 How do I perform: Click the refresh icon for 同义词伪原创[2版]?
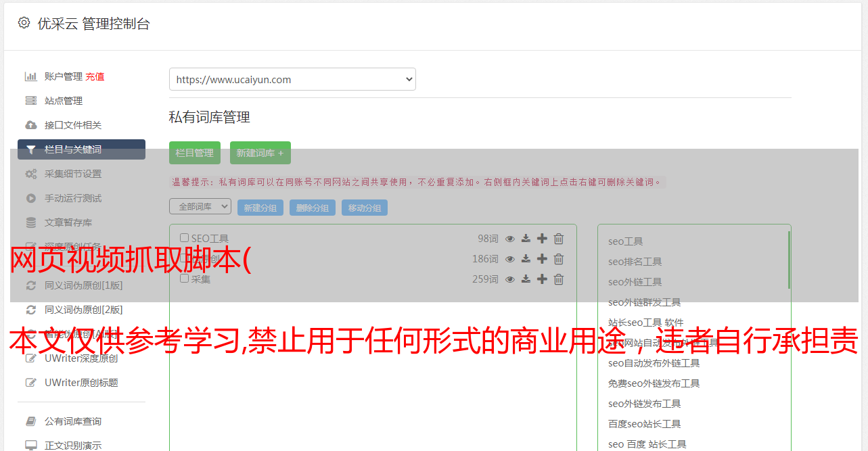pyautogui.click(x=31, y=310)
